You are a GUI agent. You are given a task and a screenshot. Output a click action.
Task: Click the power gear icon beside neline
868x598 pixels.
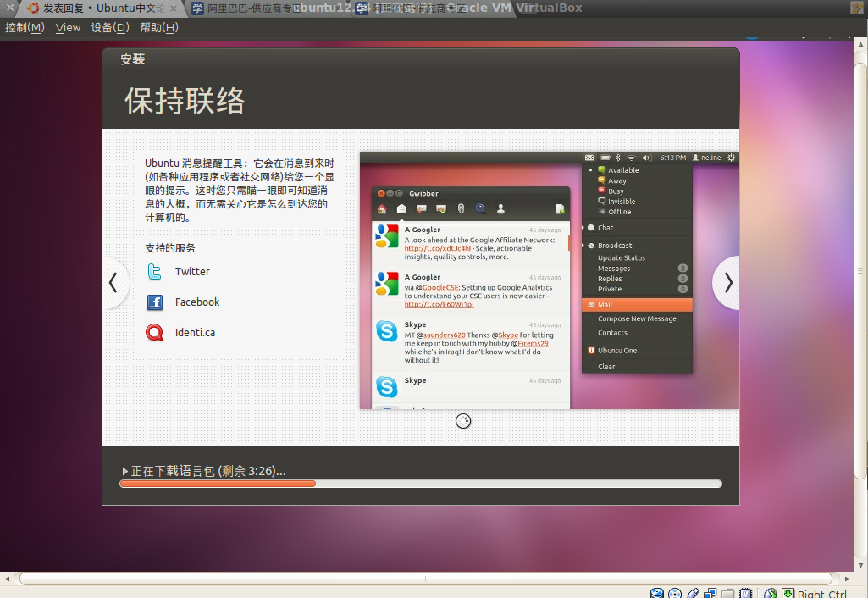[732, 158]
